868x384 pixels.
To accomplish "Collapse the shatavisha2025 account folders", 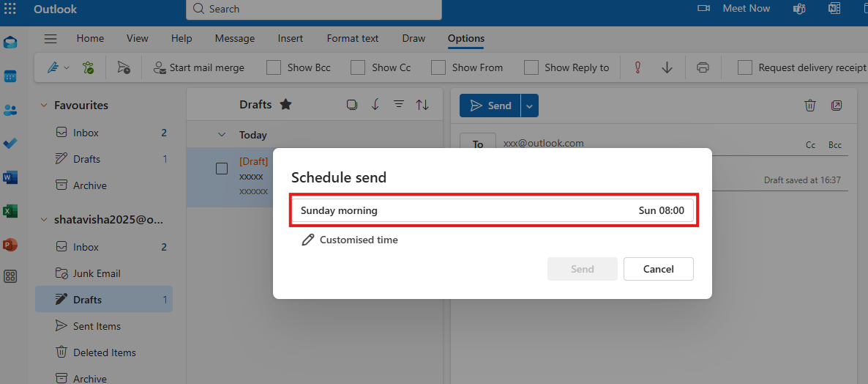I will pos(44,219).
